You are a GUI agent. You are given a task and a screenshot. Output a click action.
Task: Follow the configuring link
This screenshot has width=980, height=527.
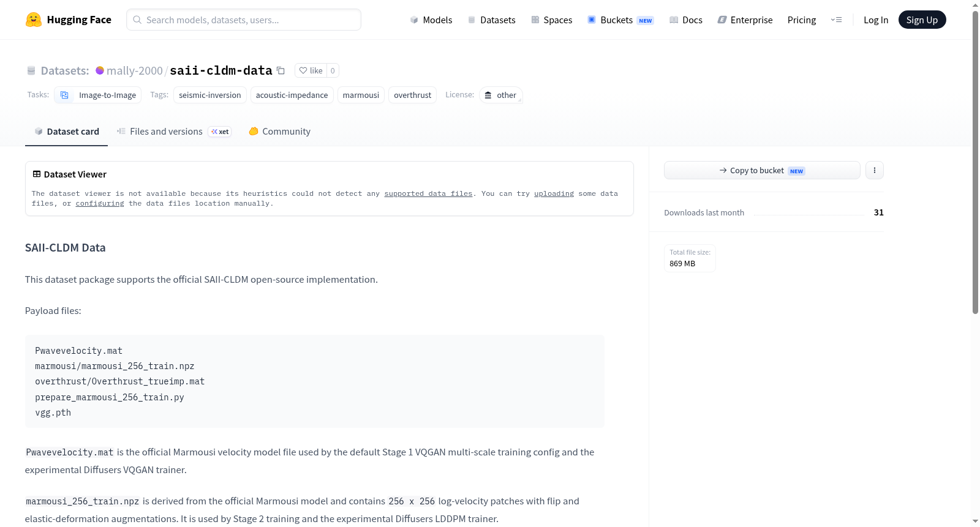[x=100, y=203]
